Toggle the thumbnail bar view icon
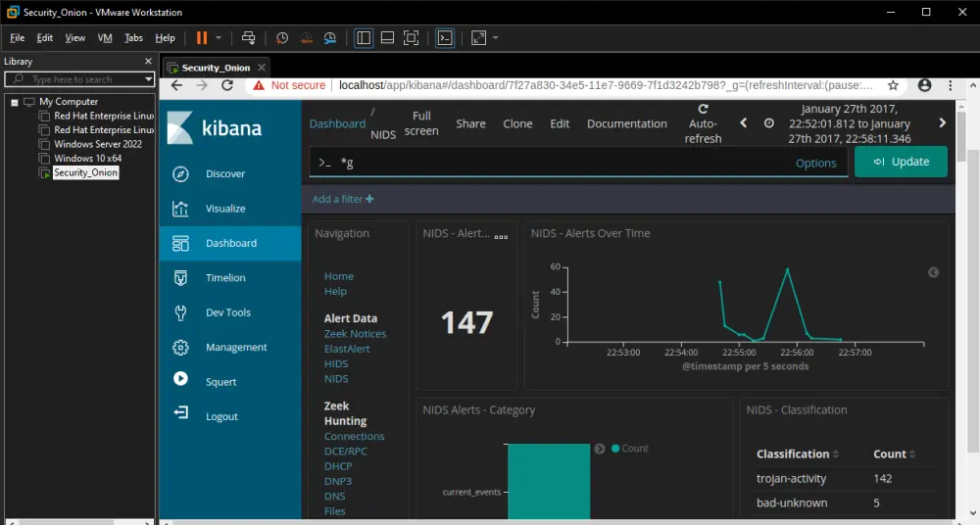Screen dimensions: 980x525 387,38
